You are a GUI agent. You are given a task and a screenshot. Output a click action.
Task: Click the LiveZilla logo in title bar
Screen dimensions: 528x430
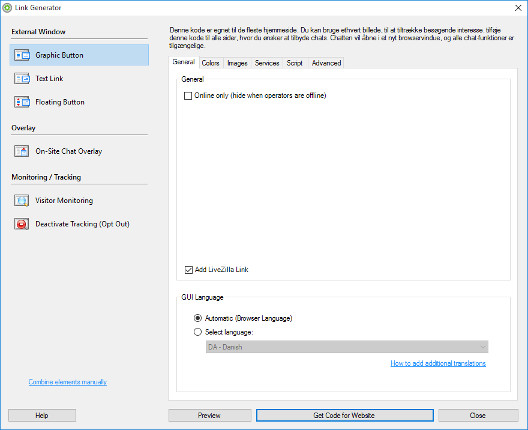pyautogui.click(x=7, y=8)
